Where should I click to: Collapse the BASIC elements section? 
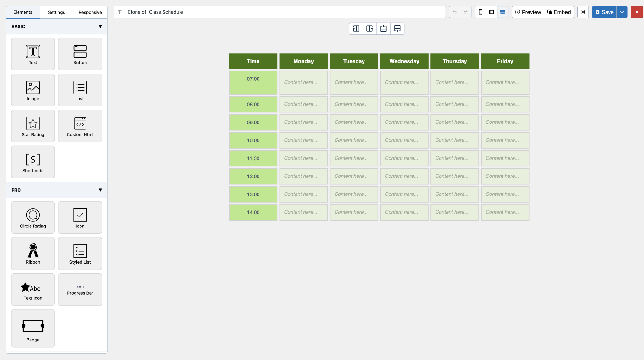(x=100, y=26)
